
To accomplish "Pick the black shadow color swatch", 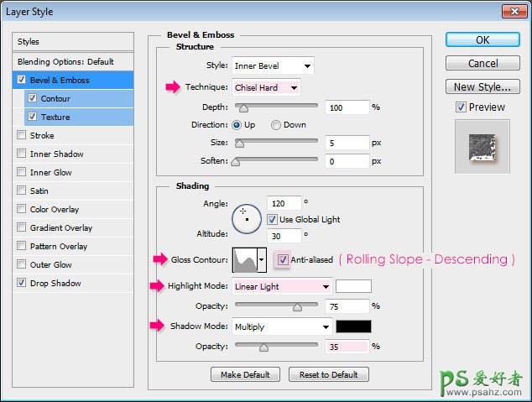I will tap(353, 326).
